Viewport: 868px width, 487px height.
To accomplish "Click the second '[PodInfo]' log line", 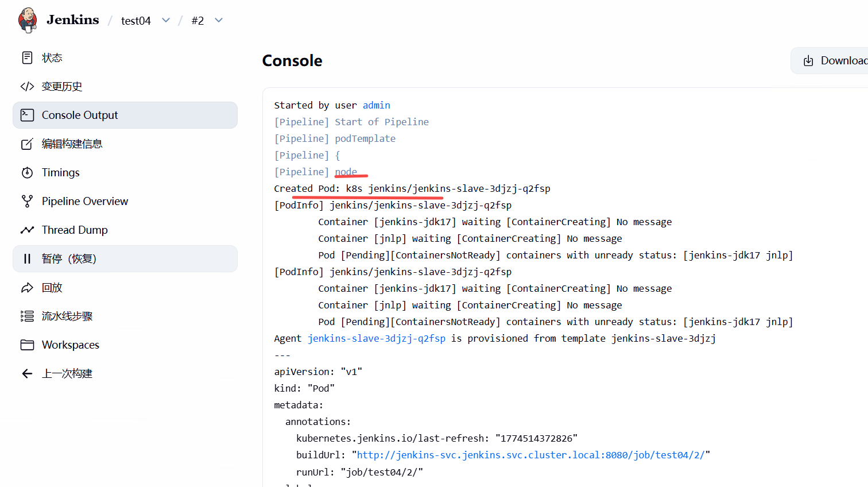I will 393,272.
